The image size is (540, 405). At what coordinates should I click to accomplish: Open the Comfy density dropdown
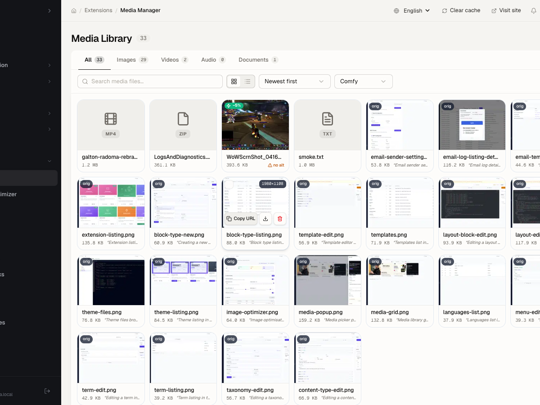(363, 81)
